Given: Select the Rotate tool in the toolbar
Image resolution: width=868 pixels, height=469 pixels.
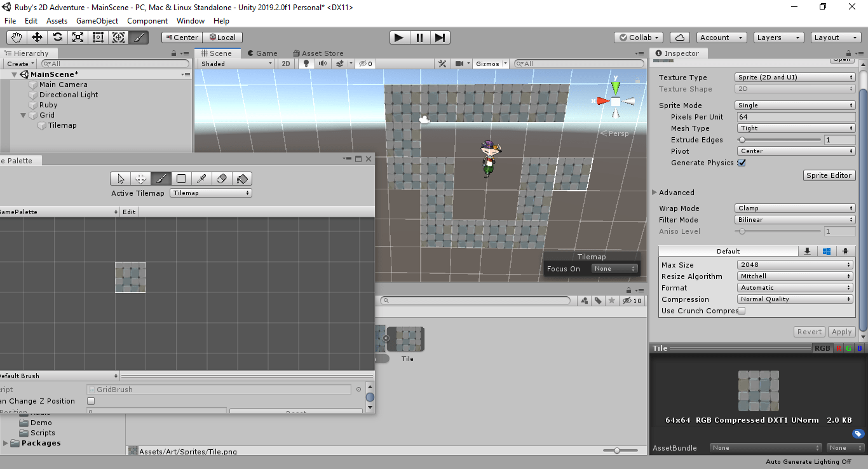Looking at the screenshot, I should pyautogui.click(x=57, y=37).
